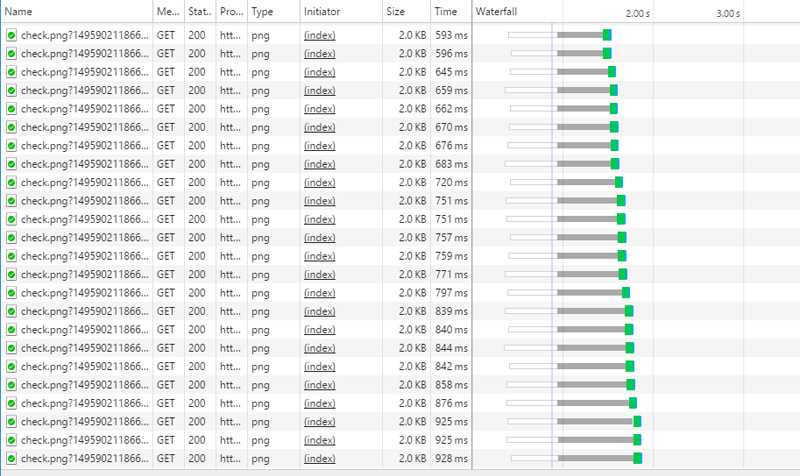Select the image icon of the 645 ms request
The image size is (800, 476).
pos(11,72)
